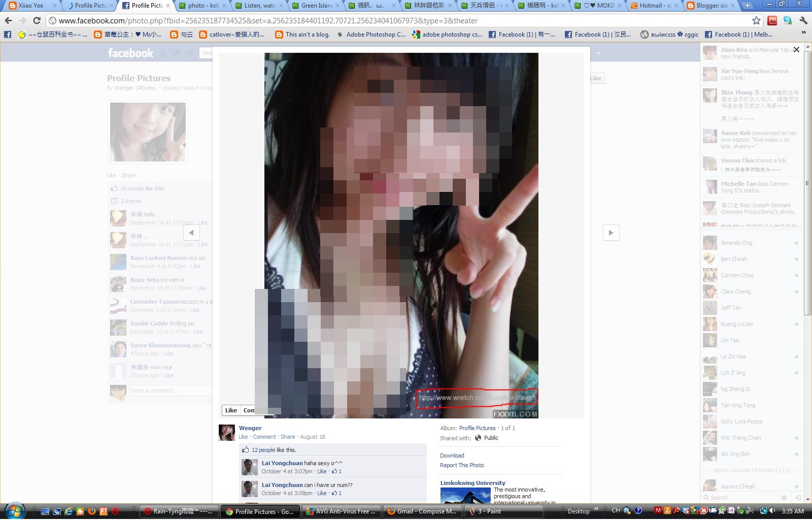
Task: Open Wenger's small avatar thumbnail
Action: click(x=227, y=433)
